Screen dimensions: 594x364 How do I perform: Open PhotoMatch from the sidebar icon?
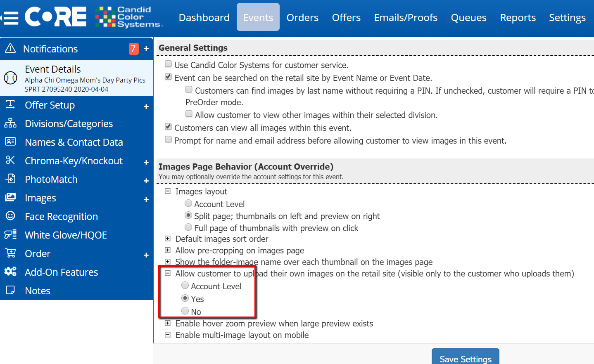pyautogui.click(x=11, y=179)
